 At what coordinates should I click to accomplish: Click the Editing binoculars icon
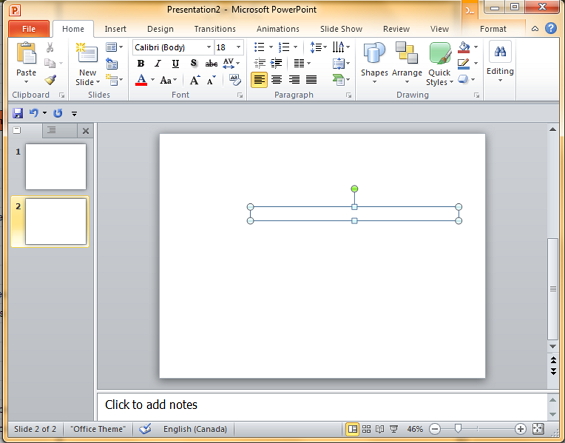[x=500, y=52]
